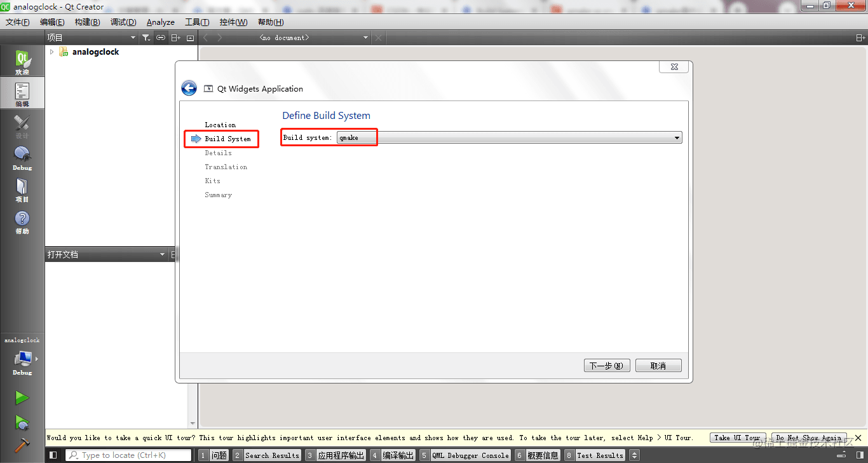
Task: Expand the analogclock project tree node
Action: pyautogui.click(x=52, y=52)
